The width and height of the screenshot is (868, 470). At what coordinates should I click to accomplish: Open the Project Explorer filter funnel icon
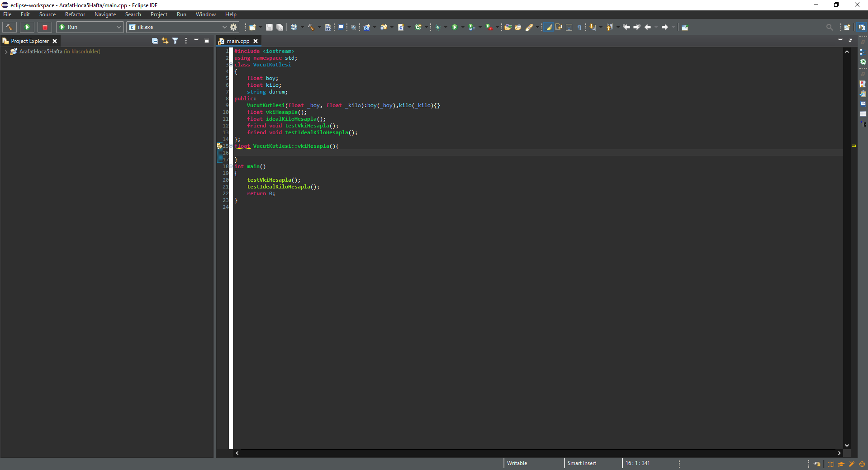(x=175, y=41)
